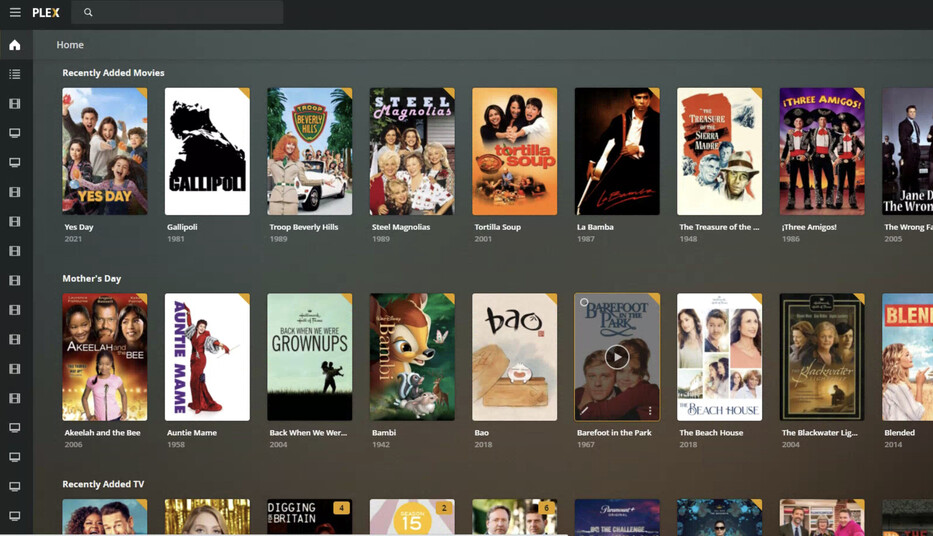The image size is (933, 536).
Task: Click 'The Blackwater Lig...' title
Action: (819, 432)
